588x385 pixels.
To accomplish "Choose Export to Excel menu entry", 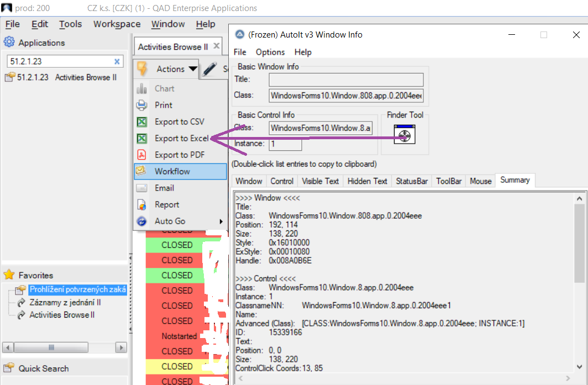I will click(x=180, y=138).
